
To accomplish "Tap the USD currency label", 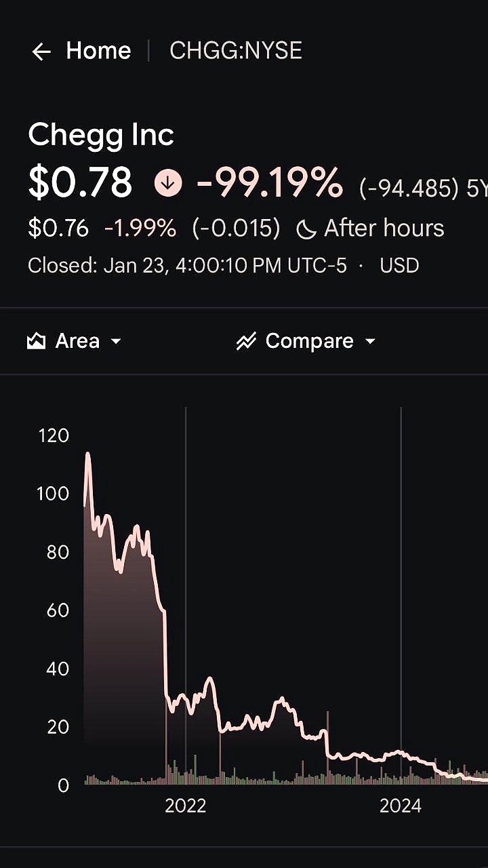I will [x=399, y=265].
